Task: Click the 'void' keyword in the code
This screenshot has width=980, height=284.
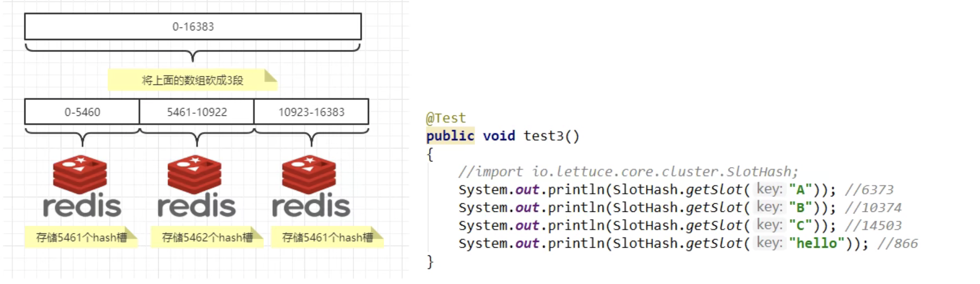Action: point(499,136)
